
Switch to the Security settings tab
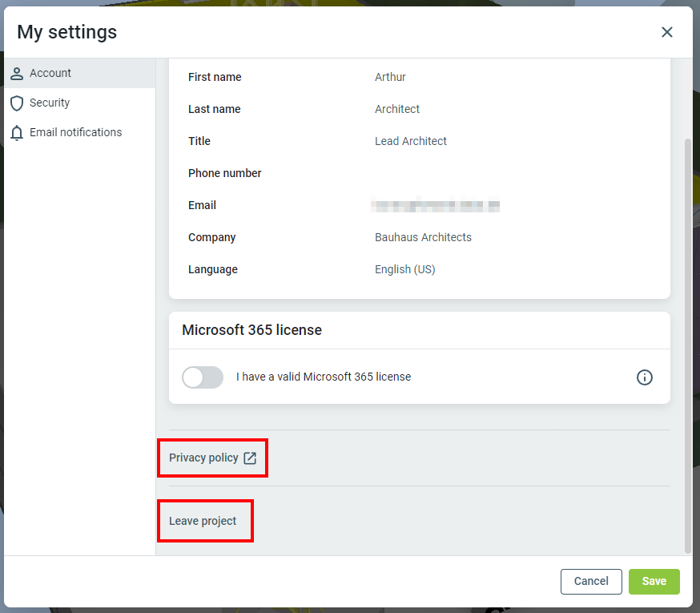click(x=50, y=103)
